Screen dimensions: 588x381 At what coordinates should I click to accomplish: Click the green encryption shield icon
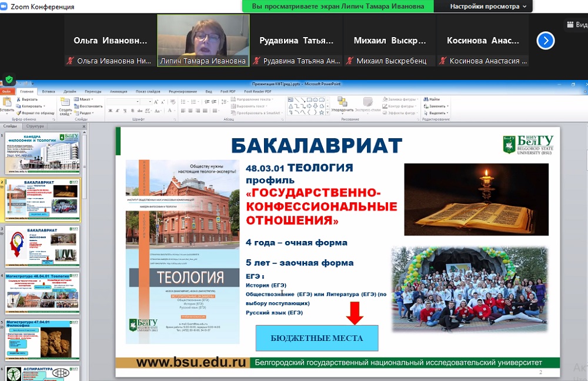coord(9,79)
